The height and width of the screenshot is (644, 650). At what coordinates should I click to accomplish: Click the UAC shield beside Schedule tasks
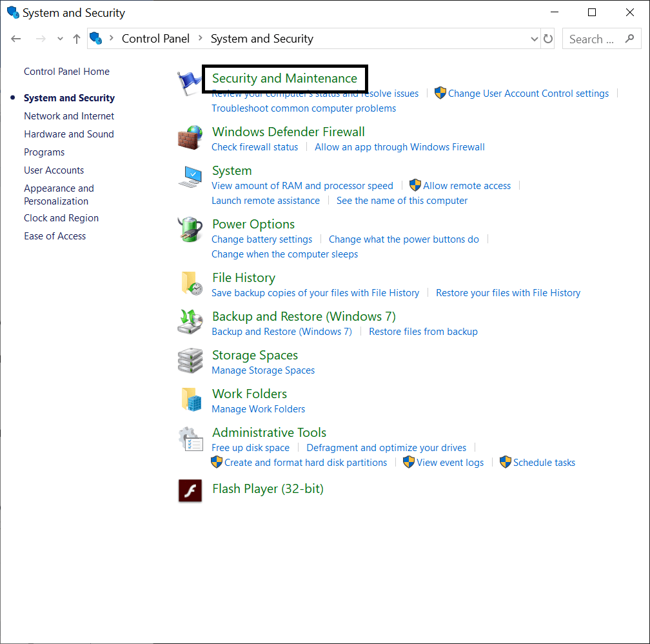pyautogui.click(x=505, y=462)
